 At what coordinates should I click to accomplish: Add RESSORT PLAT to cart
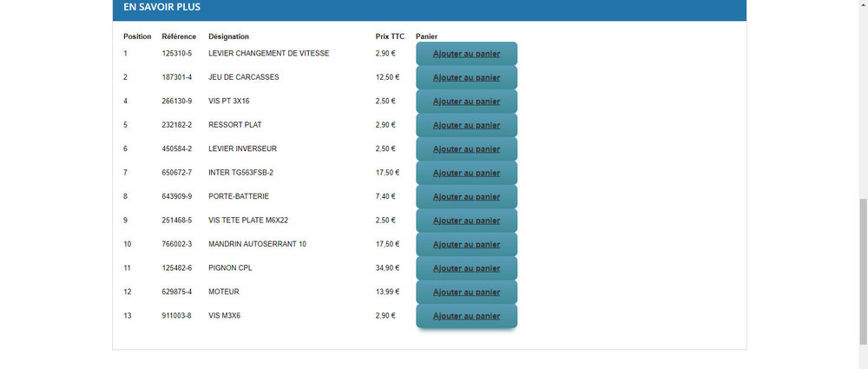(x=467, y=125)
